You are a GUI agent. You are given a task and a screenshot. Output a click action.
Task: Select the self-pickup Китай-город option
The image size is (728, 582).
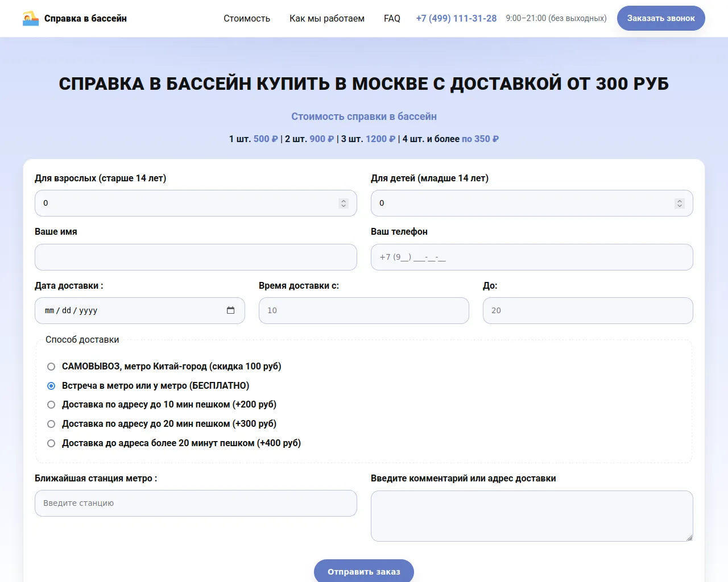[51, 367]
